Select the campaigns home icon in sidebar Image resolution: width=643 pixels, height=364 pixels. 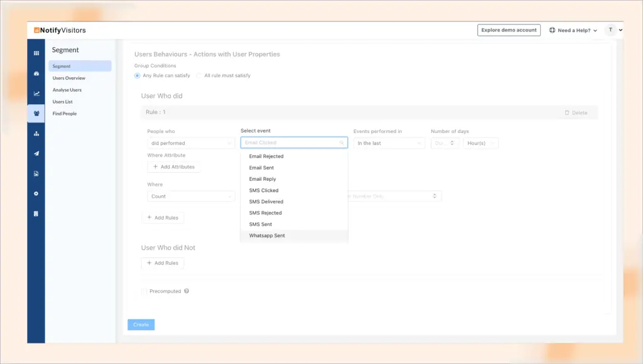point(36,75)
